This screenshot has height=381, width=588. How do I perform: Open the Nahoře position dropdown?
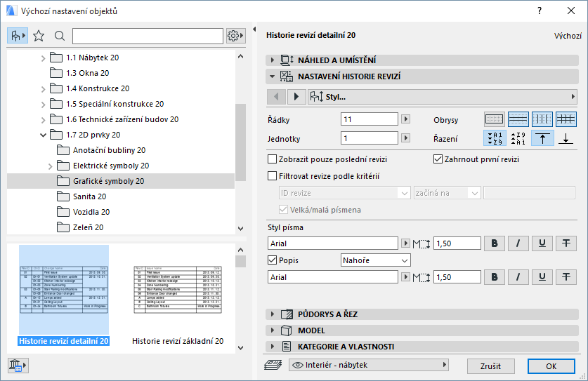click(x=375, y=260)
